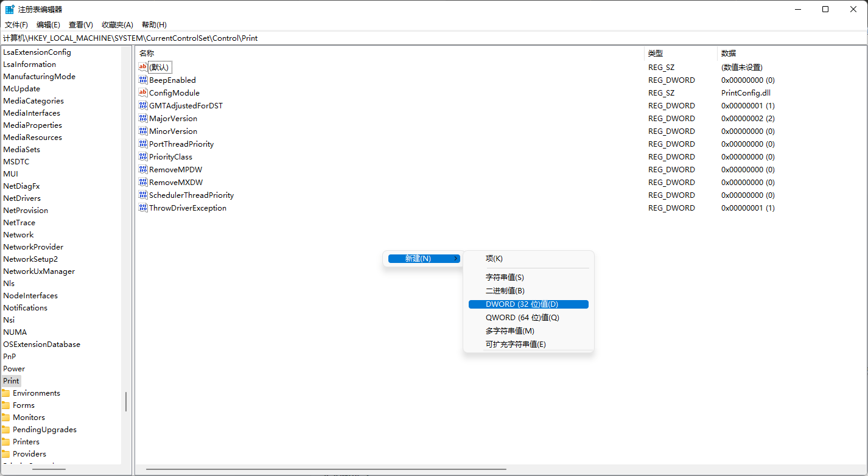Select the MSDTC tree key
Screen dimensions: 868x476
point(16,161)
